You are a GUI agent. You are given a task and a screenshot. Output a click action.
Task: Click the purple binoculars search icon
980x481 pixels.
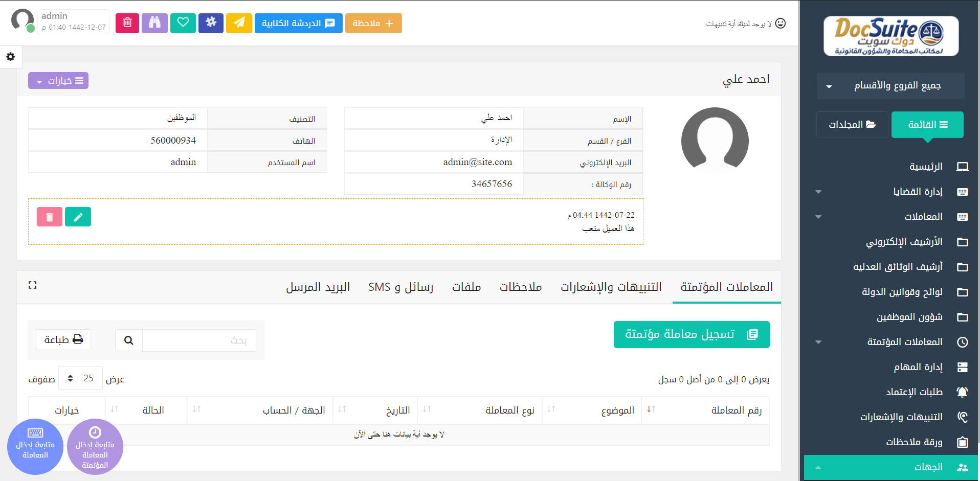pyautogui.click(x=154, y=23)
